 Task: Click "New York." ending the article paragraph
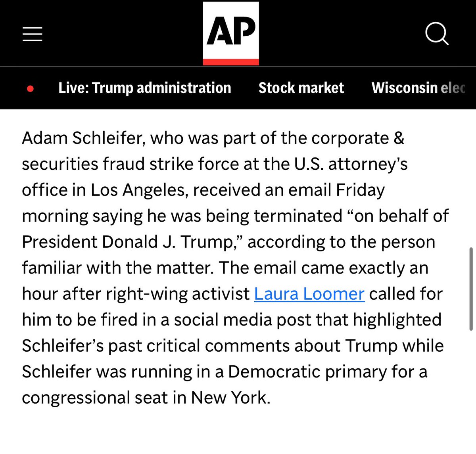tap(230, 397)
